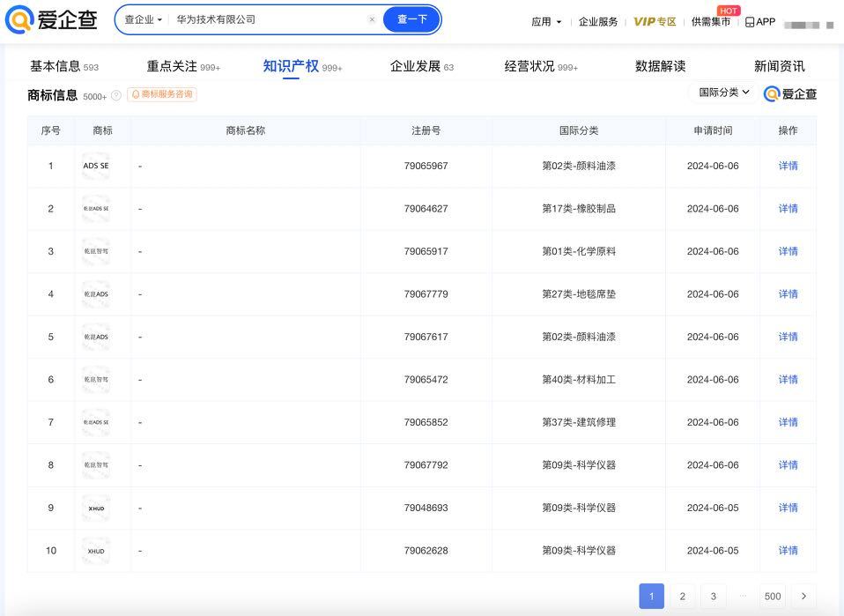The image size is (844, 616).
Task: Clear the search box with the x icon
Action: [x=372, y=19]
